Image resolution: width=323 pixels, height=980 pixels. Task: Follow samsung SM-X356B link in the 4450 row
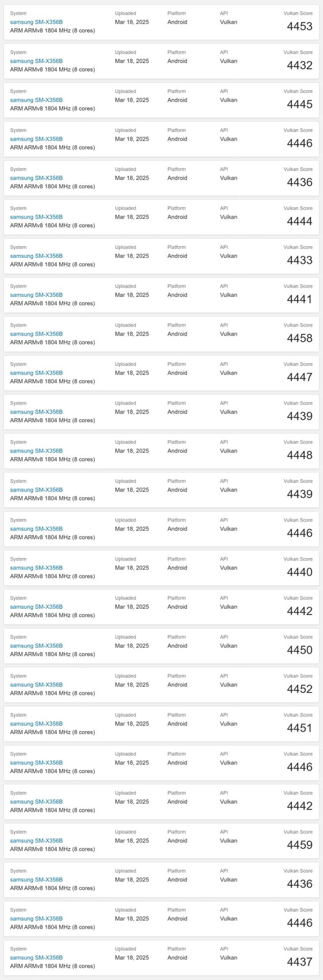point(36,645)
